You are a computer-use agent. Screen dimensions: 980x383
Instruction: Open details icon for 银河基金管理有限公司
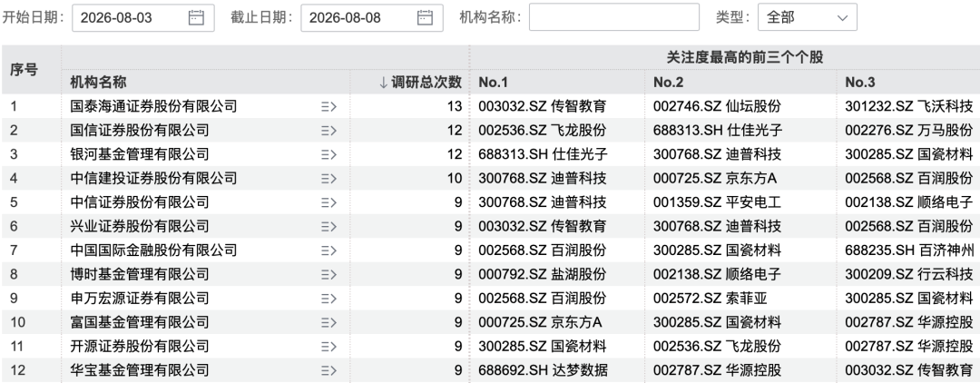(x=328, y=154)
